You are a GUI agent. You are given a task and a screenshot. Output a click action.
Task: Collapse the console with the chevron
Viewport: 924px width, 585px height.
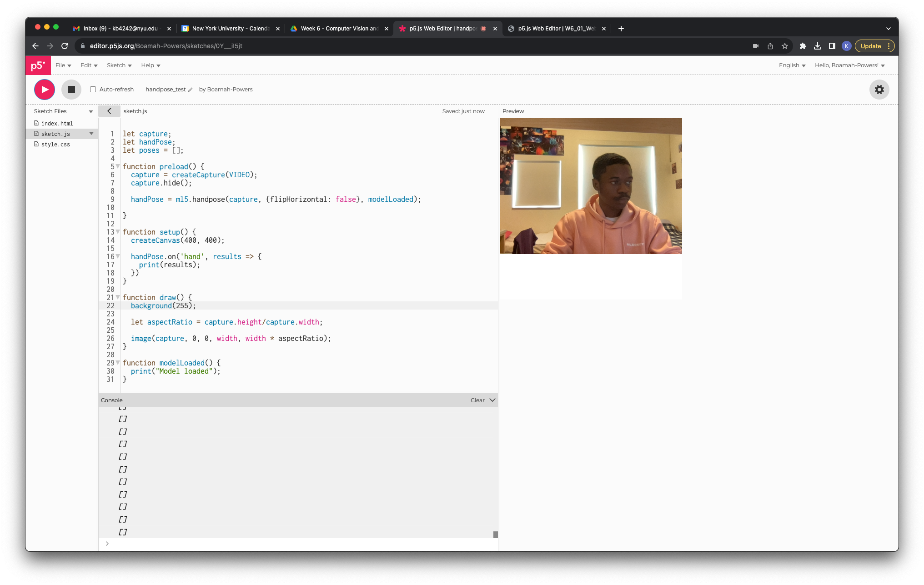click(492, 400)
